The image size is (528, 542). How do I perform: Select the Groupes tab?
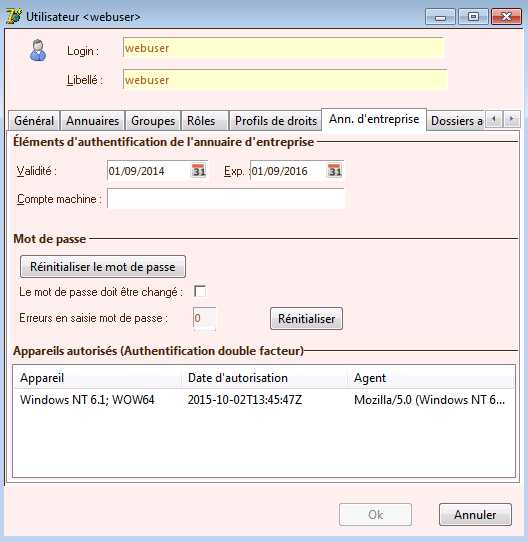[153, 121]
